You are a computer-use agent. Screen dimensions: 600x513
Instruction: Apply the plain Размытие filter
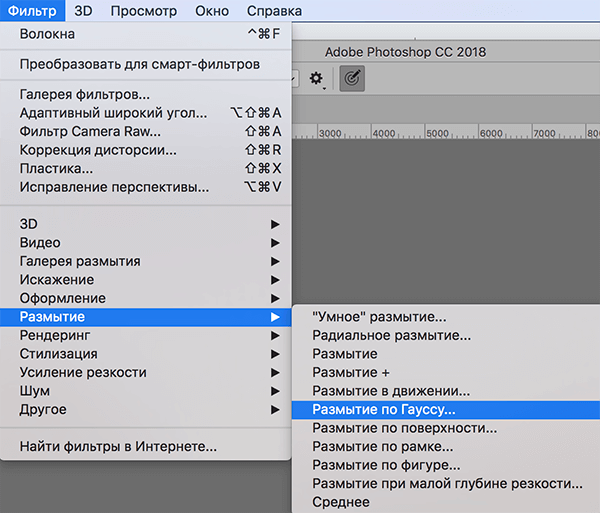click(446, 354)
